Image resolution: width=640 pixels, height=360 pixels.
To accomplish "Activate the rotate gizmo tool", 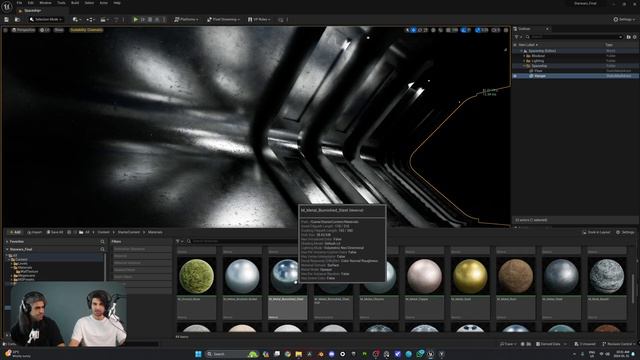I will [420, 30].
